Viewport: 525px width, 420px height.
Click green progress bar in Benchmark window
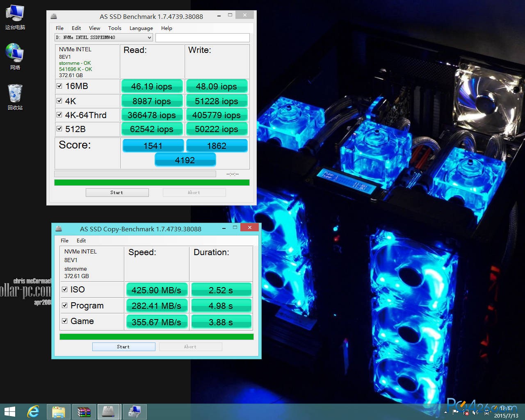[x=152, y=183]
